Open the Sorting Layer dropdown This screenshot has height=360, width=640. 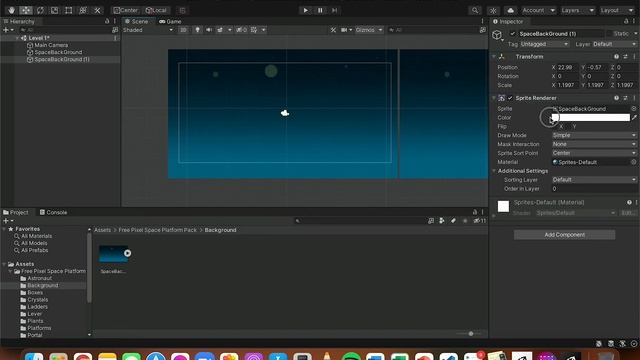tap(594, 180)
